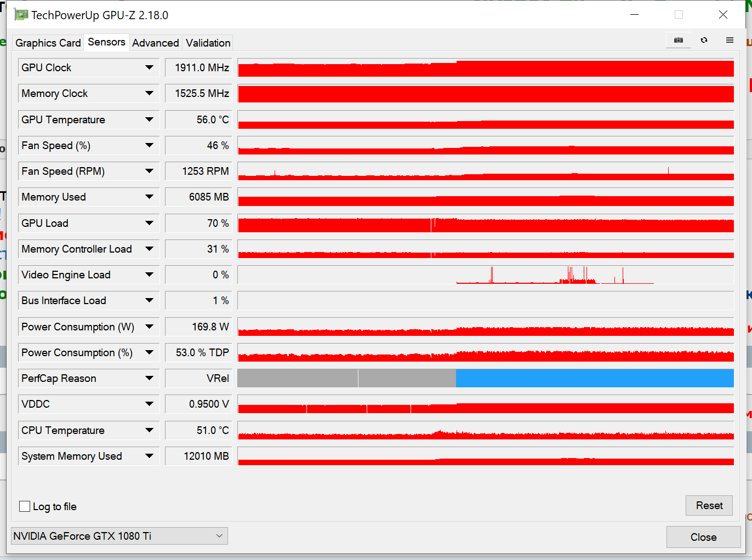752x560 pixels.
Task: Click the 70 % GPU Load value
Action: coord(198,223)
